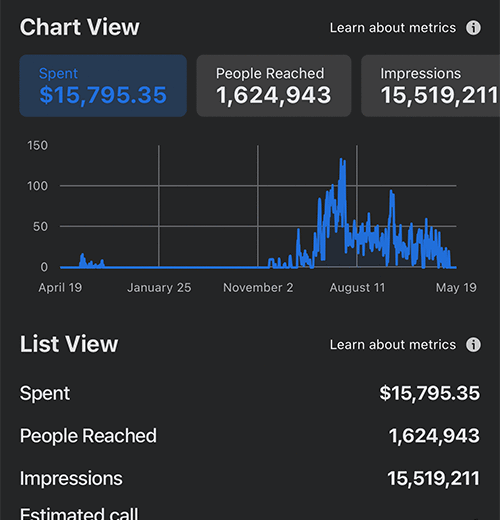This screenshot has height=520, width=500.
Task: Click the May 19 axis label
Action: pos(456,288)
